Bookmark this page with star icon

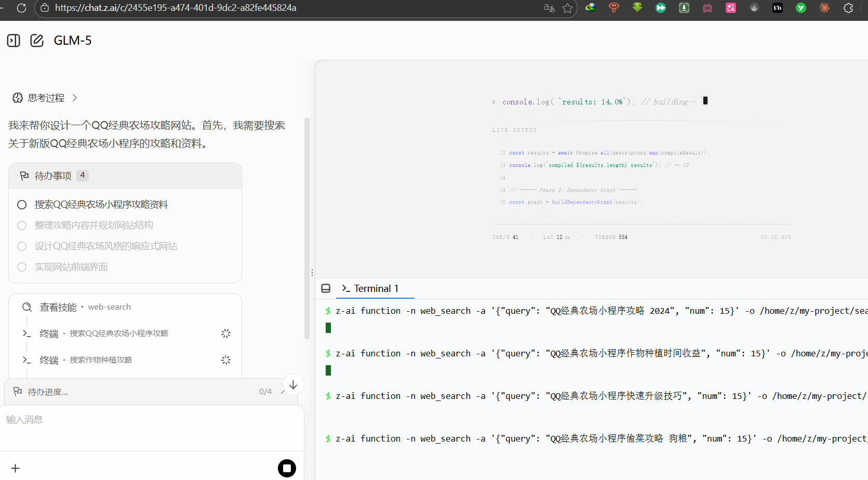567,8
